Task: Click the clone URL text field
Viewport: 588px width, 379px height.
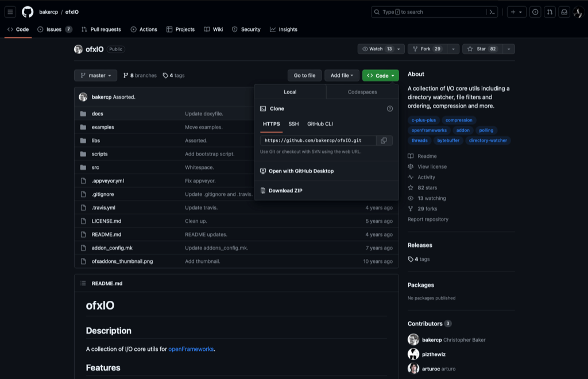Action: 318,140
